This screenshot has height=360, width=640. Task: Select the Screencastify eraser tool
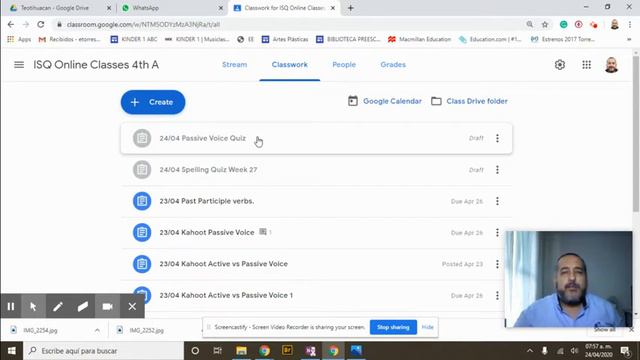pyautogui.click(x=82, y=306)
